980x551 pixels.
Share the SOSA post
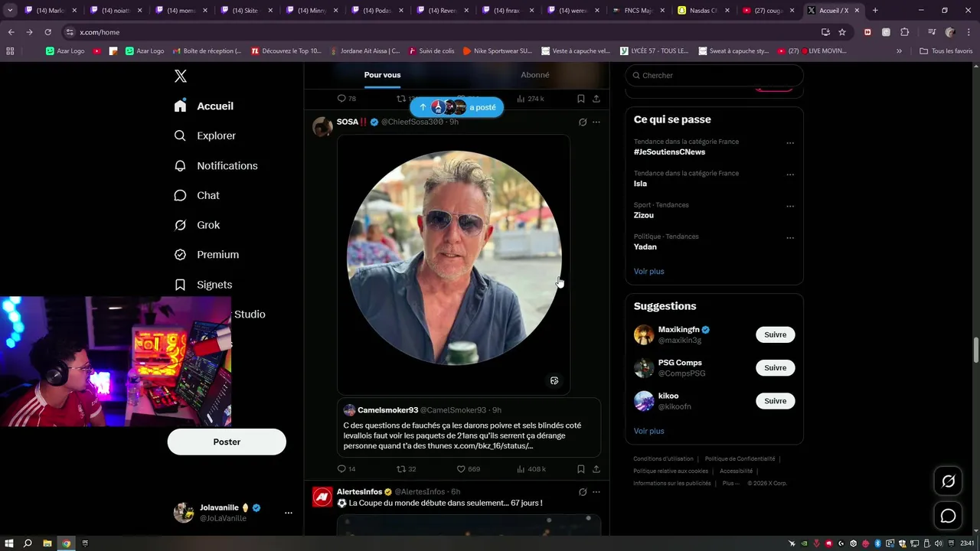pos(596,468)
